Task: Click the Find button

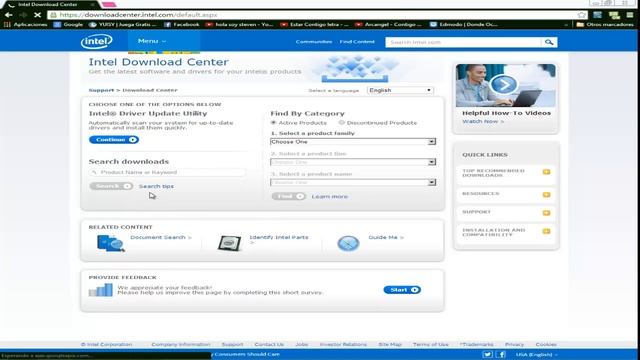Action: click(289, 196)
